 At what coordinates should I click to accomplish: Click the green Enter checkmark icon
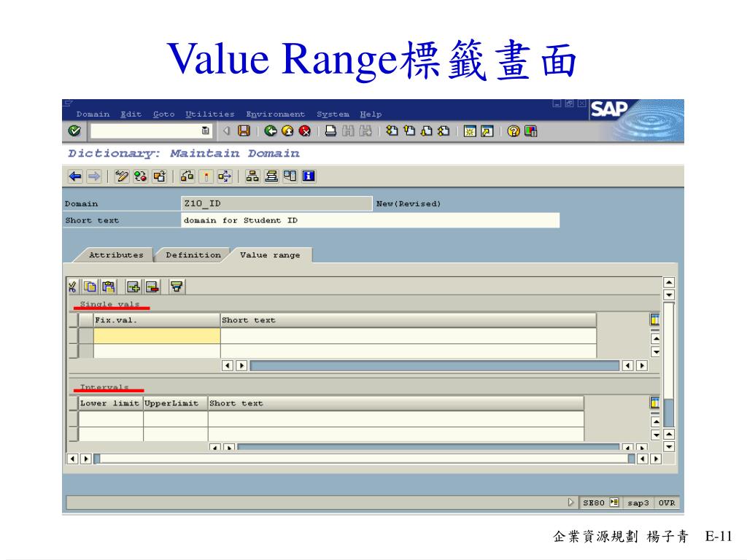[x=74, y=131]
